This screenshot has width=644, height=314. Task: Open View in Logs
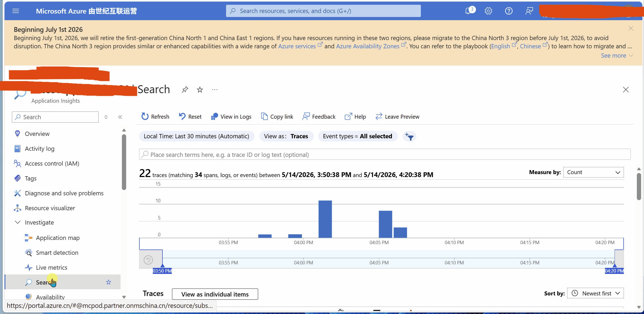(231, 117)
